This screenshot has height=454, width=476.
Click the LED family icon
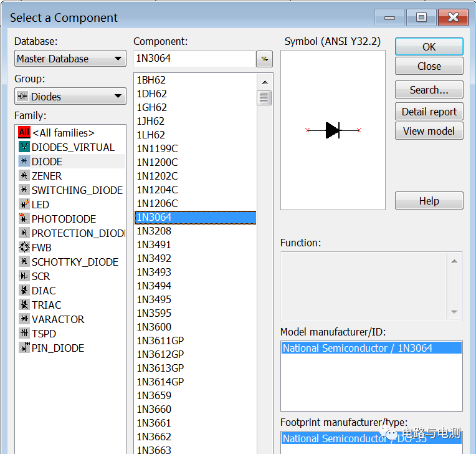[24, 204]
